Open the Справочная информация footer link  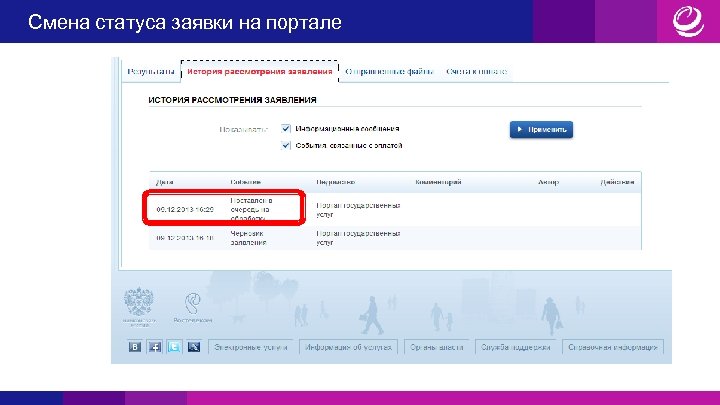pyautogui.click(x=613, y=347)
